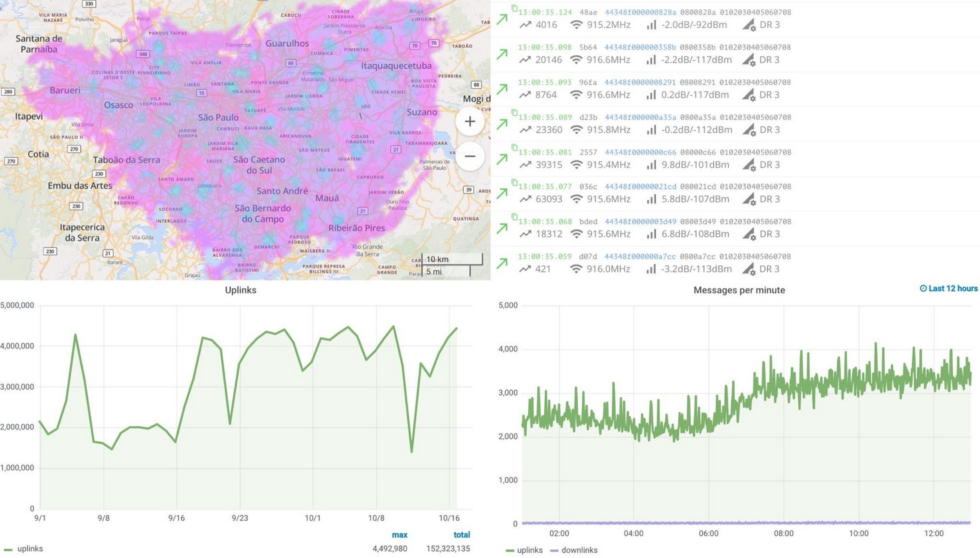Click short ID 48ae in first message row

pyautogui.click(x=588, y=12)
